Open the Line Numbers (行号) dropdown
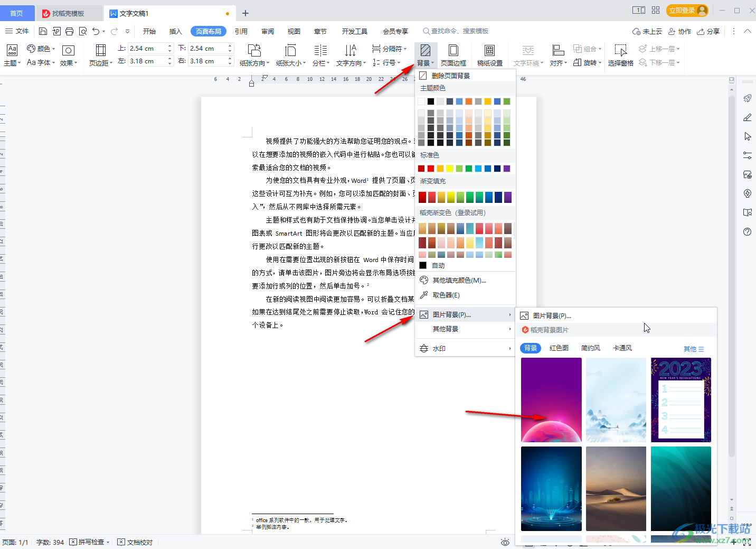756x549 pixels. pyautogui.click(x=386, y=62)
